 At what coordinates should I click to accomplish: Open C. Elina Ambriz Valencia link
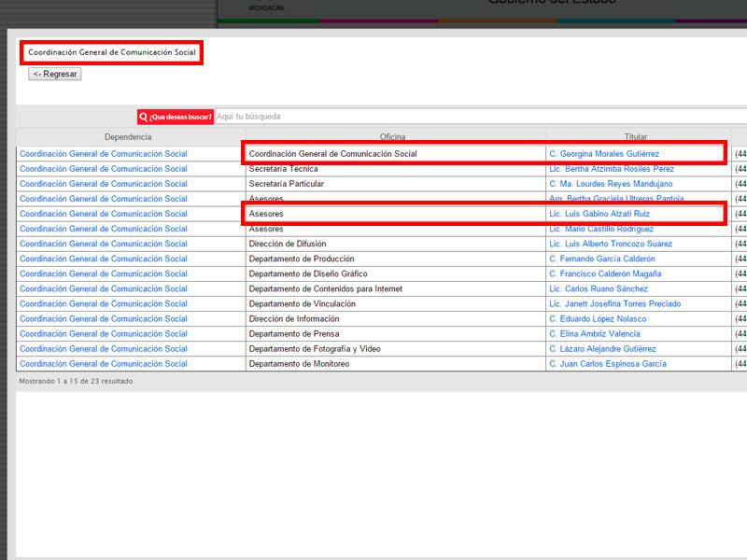tap(595, 333)
